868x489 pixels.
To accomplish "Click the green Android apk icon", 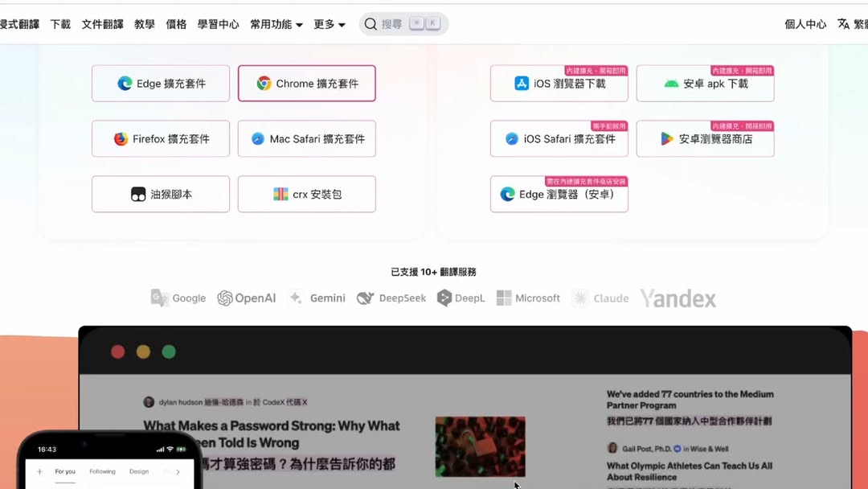I will pyautogui.click(x=671, y=84).
